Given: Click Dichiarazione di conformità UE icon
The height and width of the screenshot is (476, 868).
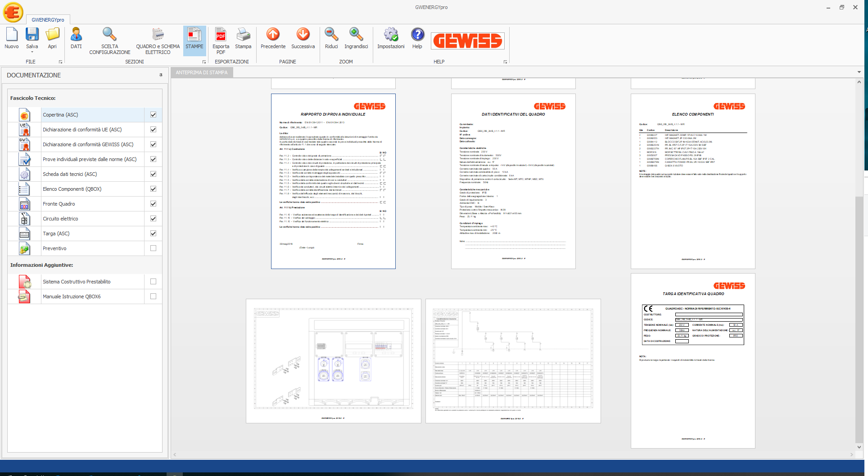Looking at the screenshot, I should click(24, 130).
